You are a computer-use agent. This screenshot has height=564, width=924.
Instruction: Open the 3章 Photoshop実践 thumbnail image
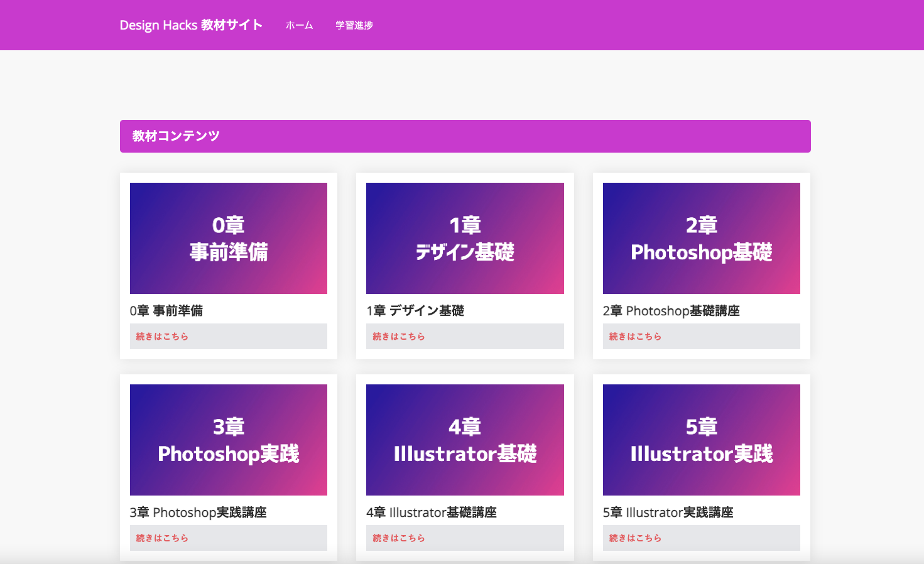(229, 440)
